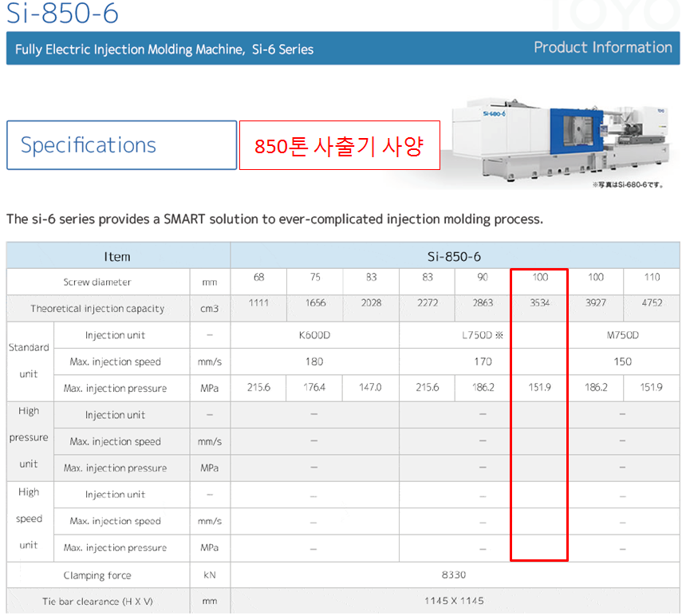
Task: Select "Max. injection speed" label in High pressure unit group
Action: coord(115,441)
